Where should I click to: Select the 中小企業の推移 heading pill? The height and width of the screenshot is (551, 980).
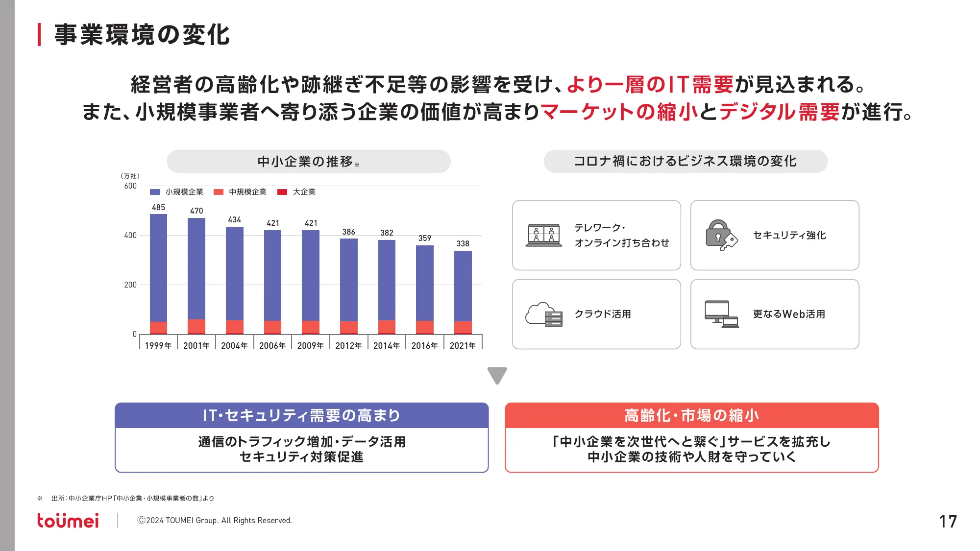pos(309,161)
